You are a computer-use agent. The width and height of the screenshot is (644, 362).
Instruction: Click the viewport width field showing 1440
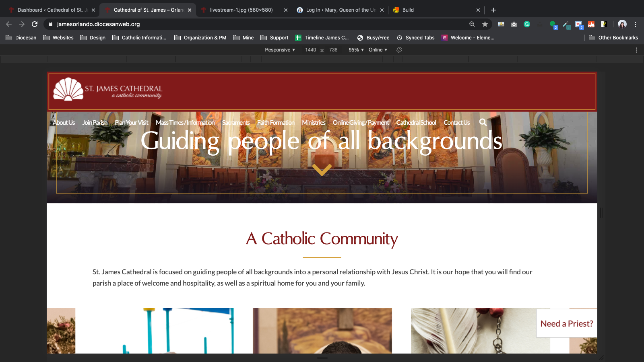(310, 50)
